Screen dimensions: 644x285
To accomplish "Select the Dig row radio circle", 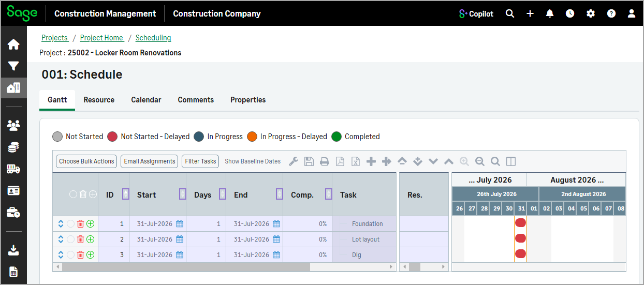I will pos(70,255).
